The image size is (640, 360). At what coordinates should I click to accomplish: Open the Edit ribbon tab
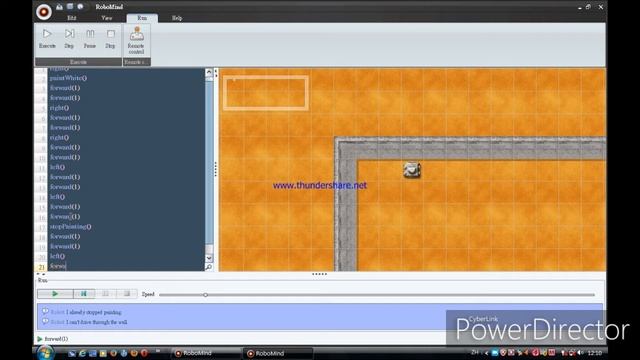[72, 18]
